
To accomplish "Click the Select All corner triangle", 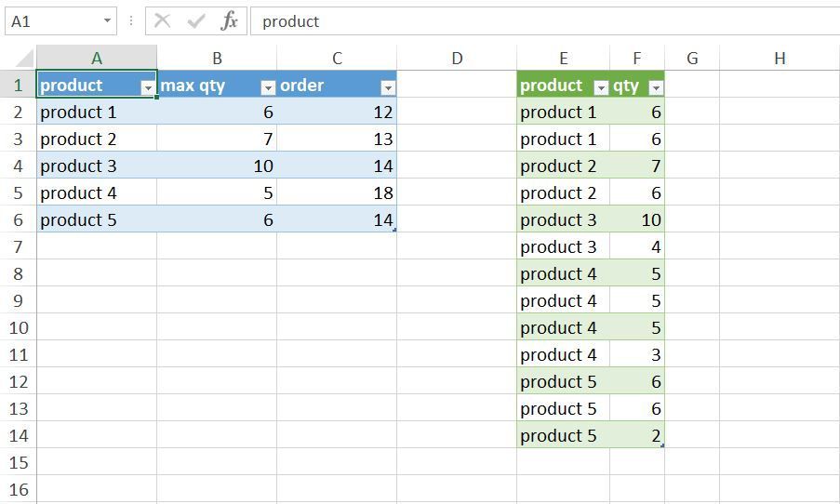I will [x=24, y=59].
